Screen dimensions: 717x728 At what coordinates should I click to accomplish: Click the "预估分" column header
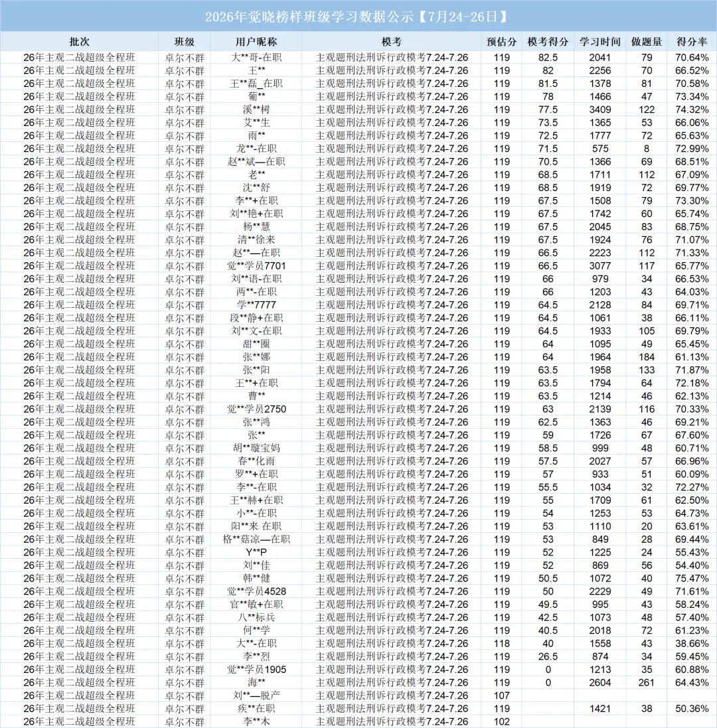click(501, 42)
